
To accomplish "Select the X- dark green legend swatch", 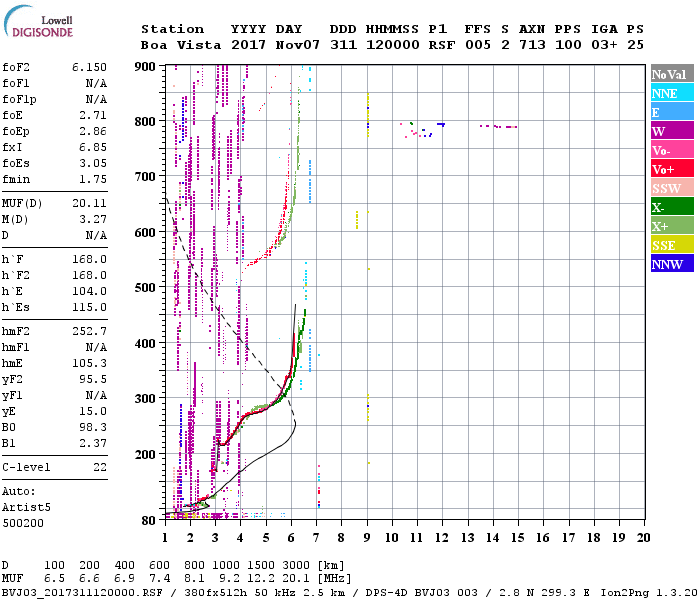I will (672, 207).
